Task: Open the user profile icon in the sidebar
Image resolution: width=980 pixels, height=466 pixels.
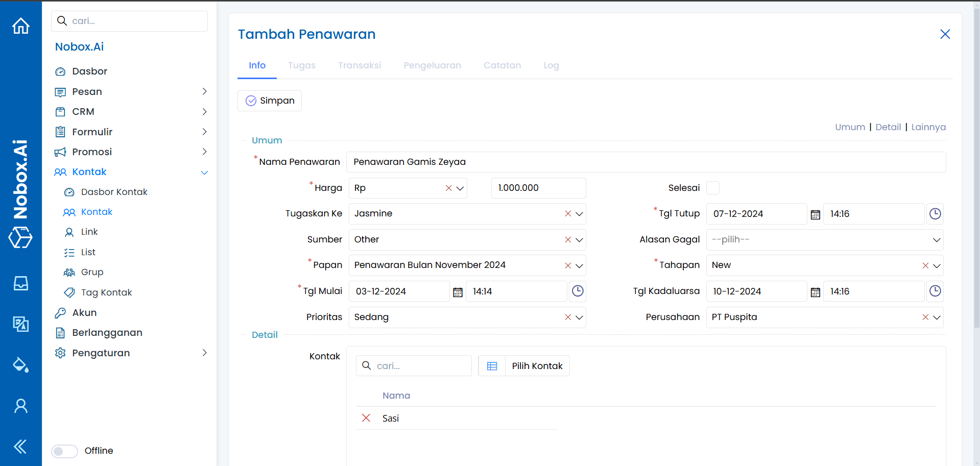Action: coord(20,405)
